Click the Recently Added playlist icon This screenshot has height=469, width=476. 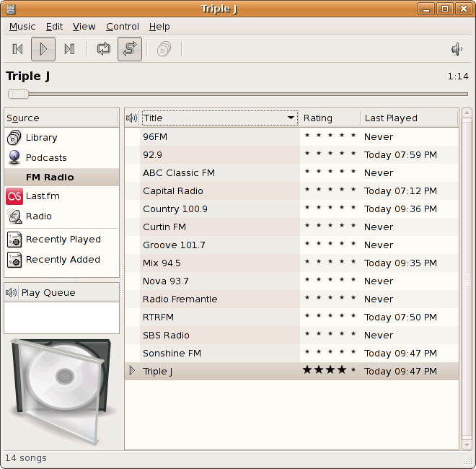click(14, 260)
